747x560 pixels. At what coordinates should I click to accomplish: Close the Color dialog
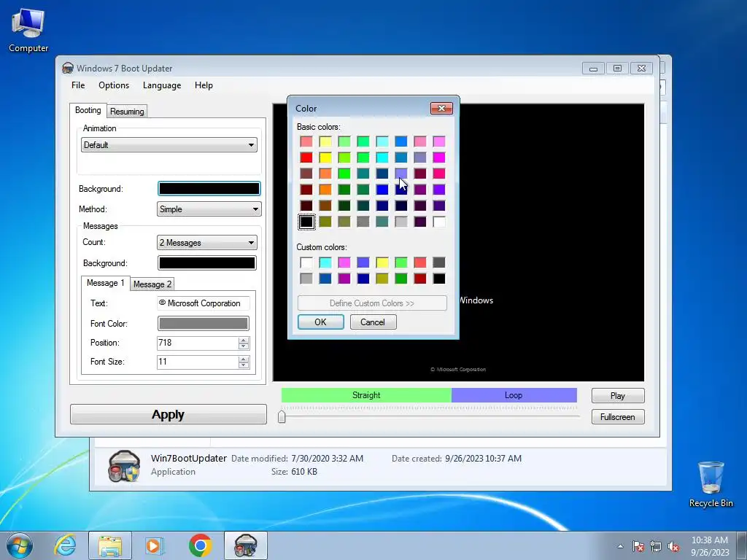point(441,109)
